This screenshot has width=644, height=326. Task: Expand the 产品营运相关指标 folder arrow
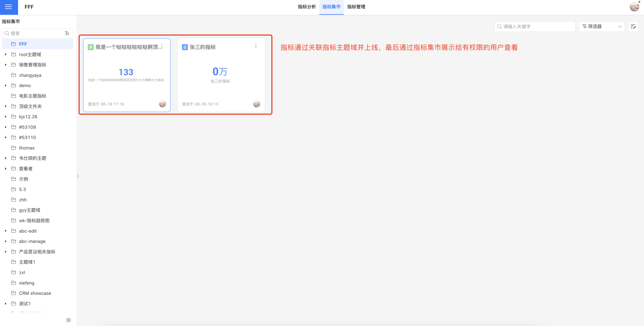6,252
